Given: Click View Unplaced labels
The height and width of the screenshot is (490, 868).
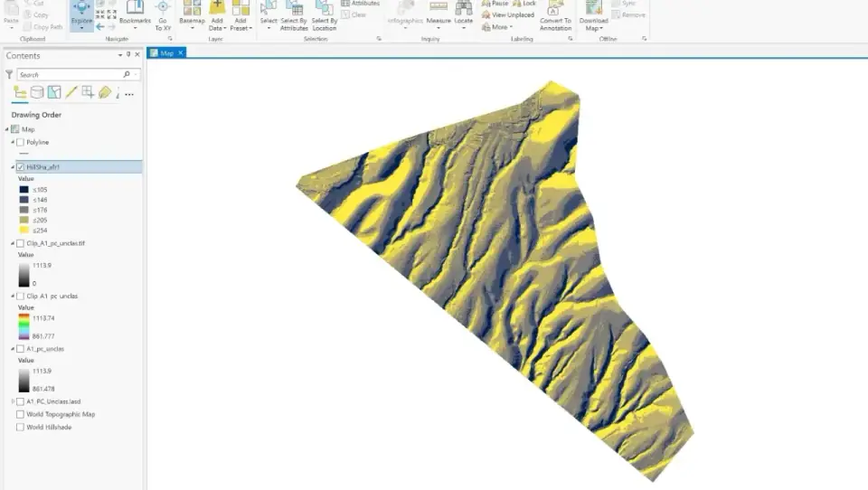Looking at the screenshot, I should click(507, 15).
